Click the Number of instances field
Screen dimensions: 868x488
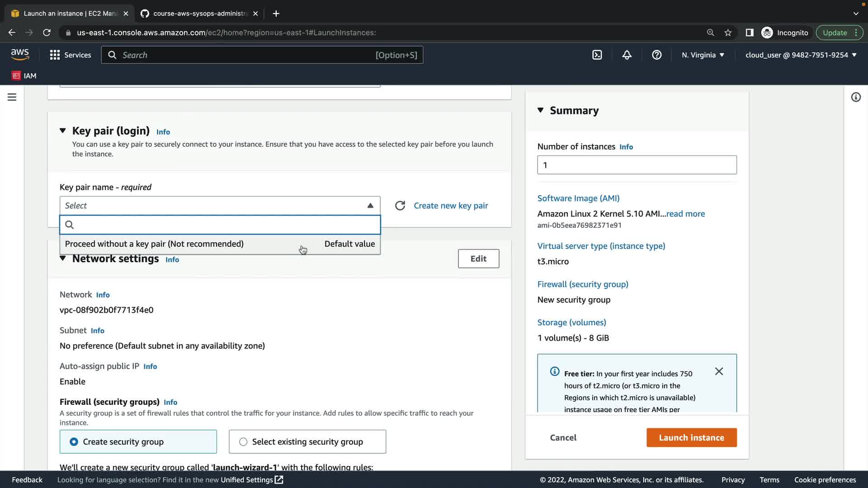click(637, 165)
